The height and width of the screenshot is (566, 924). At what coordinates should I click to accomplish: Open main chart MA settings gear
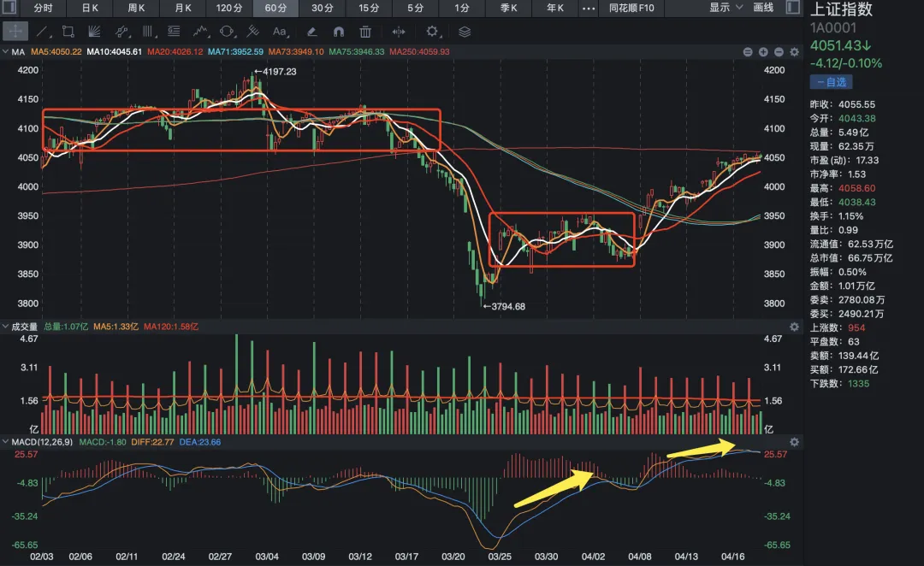794,52
